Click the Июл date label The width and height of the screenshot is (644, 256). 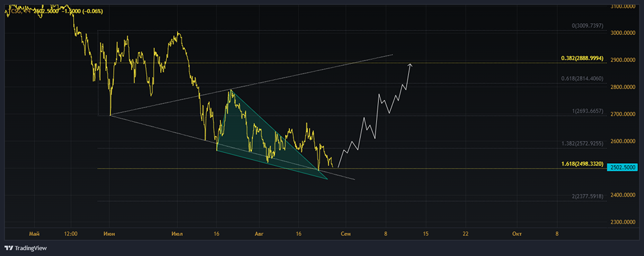pos(177,234)
